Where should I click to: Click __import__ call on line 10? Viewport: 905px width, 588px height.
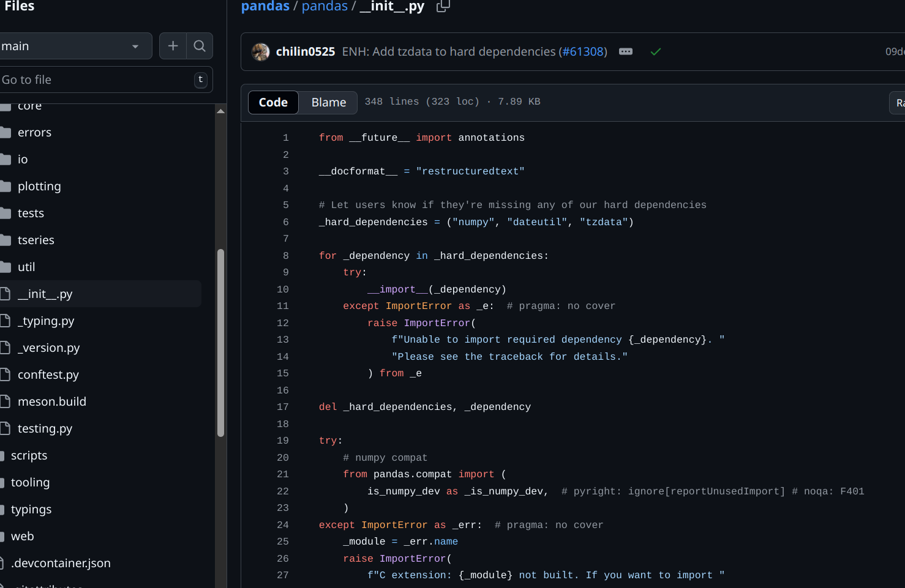398,289
